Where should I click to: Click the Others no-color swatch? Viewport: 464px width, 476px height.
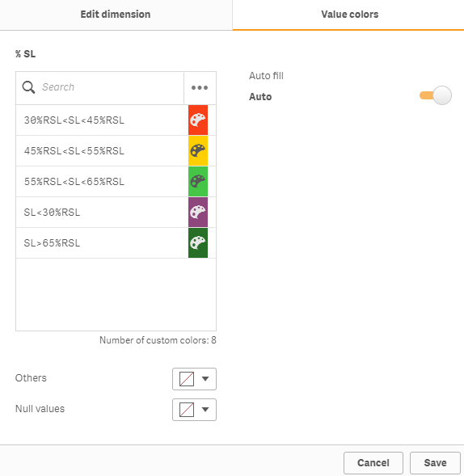pyautogui.click(x=187, y=379)
